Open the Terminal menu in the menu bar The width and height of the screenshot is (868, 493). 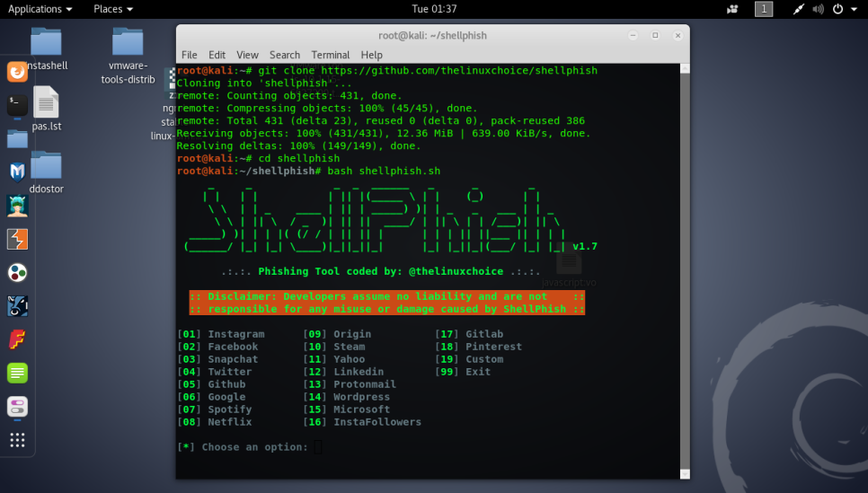click(x=331, y=55)
